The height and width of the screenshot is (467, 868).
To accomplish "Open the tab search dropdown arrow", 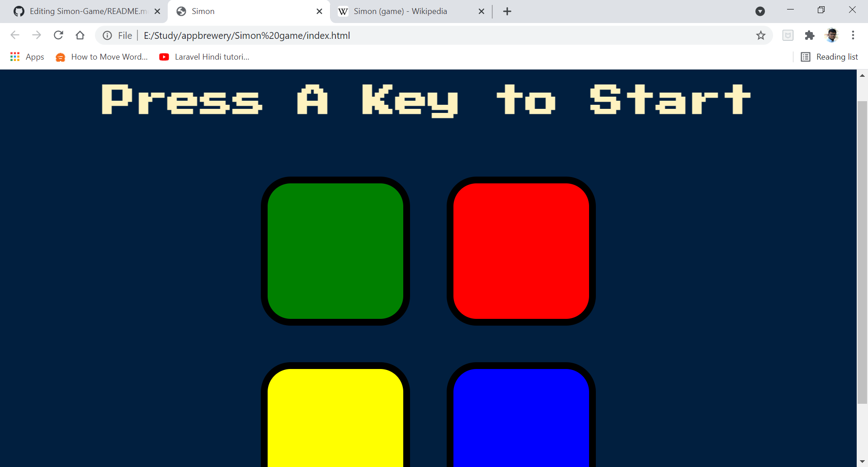I will (x=760, y=11).
